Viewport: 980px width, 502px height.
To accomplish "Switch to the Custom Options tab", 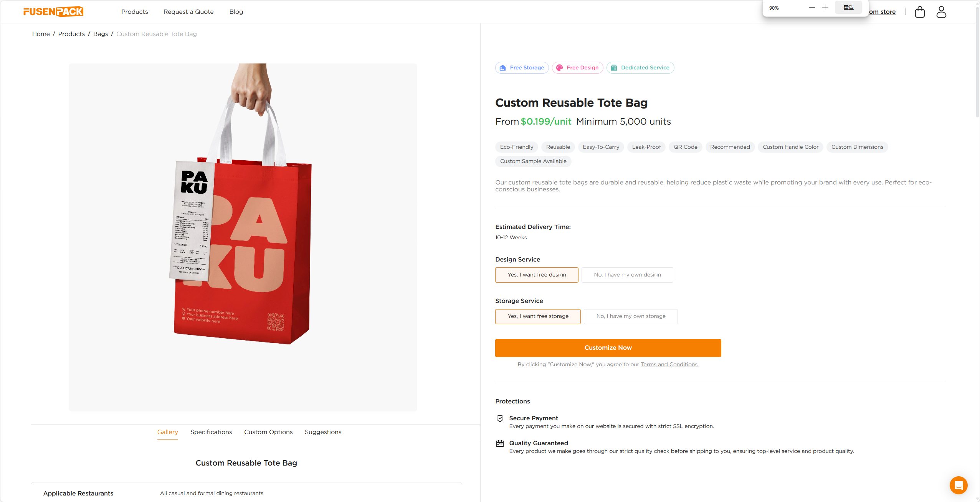I will click(x=268, y=432).
